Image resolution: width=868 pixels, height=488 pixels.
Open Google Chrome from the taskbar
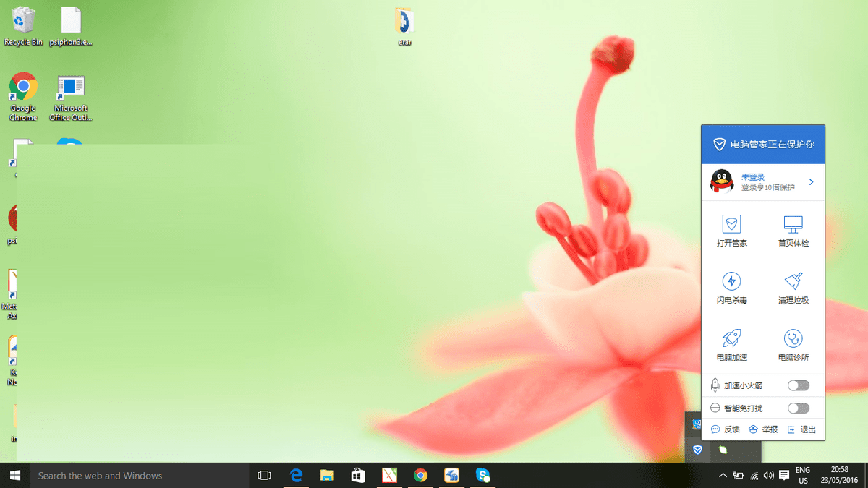pyautogui.click(x=420, y=475)
